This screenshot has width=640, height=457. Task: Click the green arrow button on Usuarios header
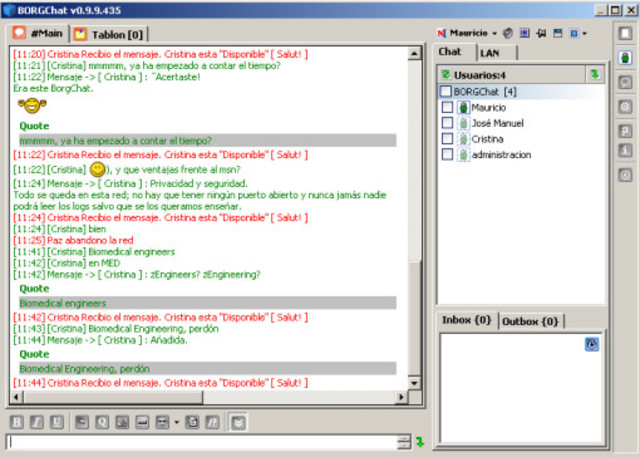(x=595, y=74)
